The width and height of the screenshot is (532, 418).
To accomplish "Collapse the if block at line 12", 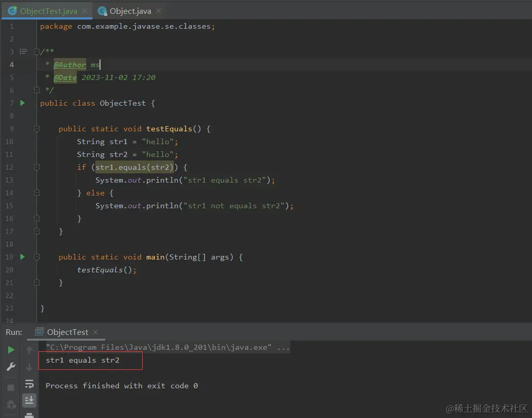I will tap(36, 167).
